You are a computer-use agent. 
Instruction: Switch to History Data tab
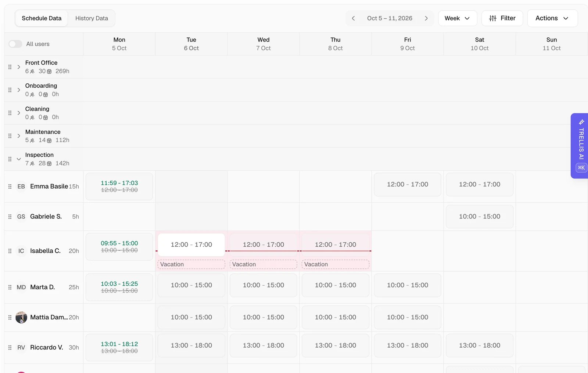click(x=92, y=18)
